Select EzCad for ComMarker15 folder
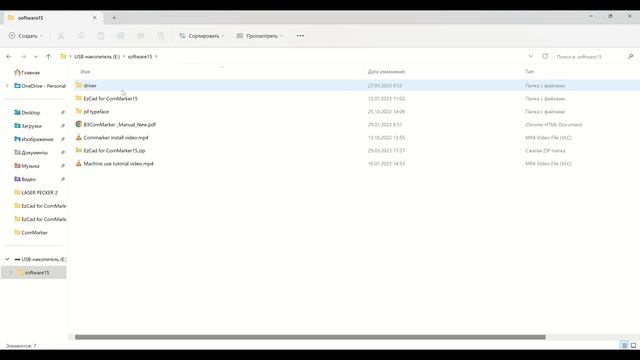Image resolution: width=640 pixels, height=360 pixels. tap(110, 99)
